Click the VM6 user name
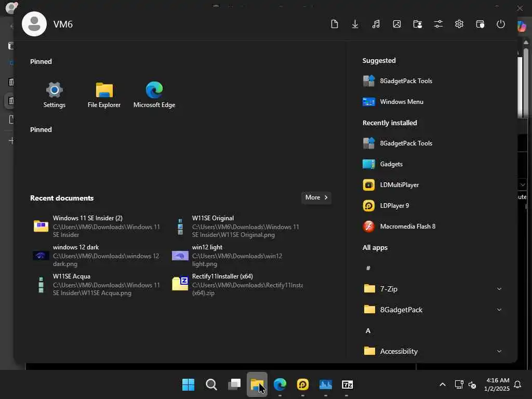The height and width of the screenshot is (399, 532). [63, 24]
